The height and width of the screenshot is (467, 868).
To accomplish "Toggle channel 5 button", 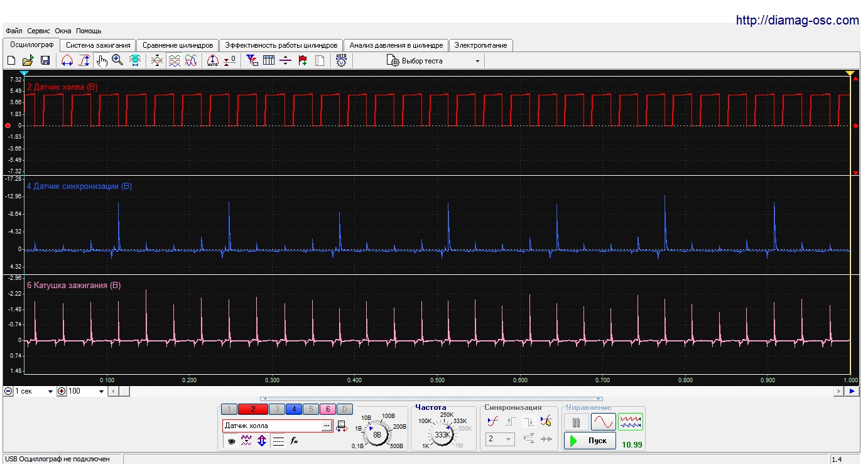I will click(310, 409).
